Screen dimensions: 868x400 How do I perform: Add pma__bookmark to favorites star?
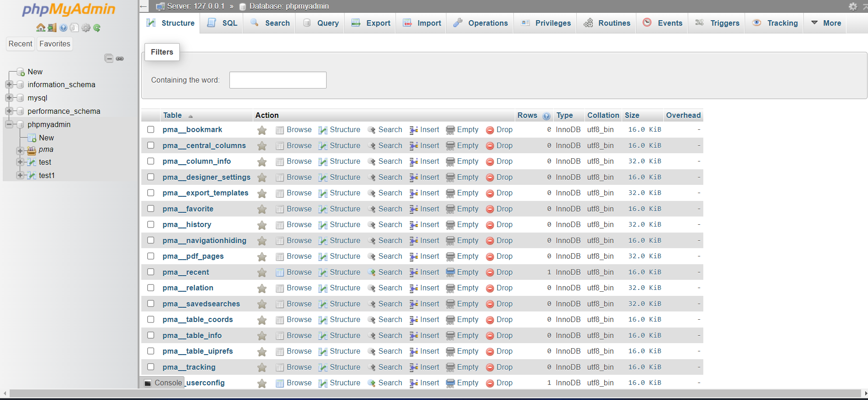point(262,130)
